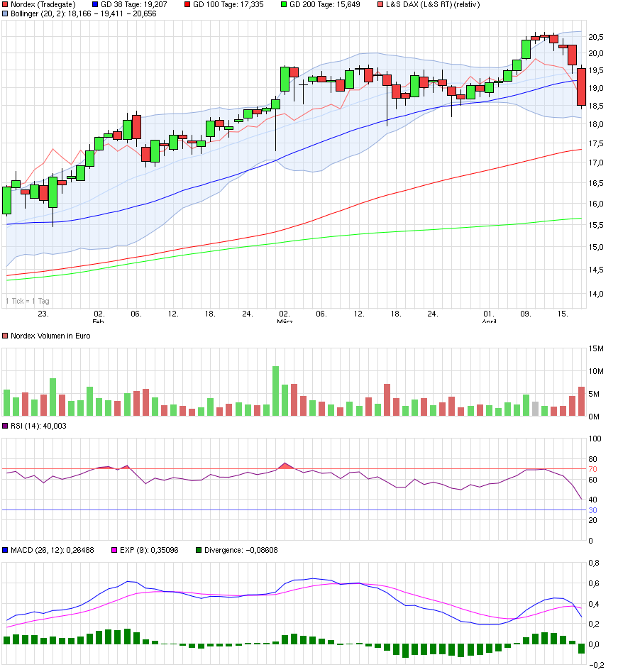The image size is (618, 672).
Task: Click the Nordex Volumen in Euro legend square
Action: point(6,336)
